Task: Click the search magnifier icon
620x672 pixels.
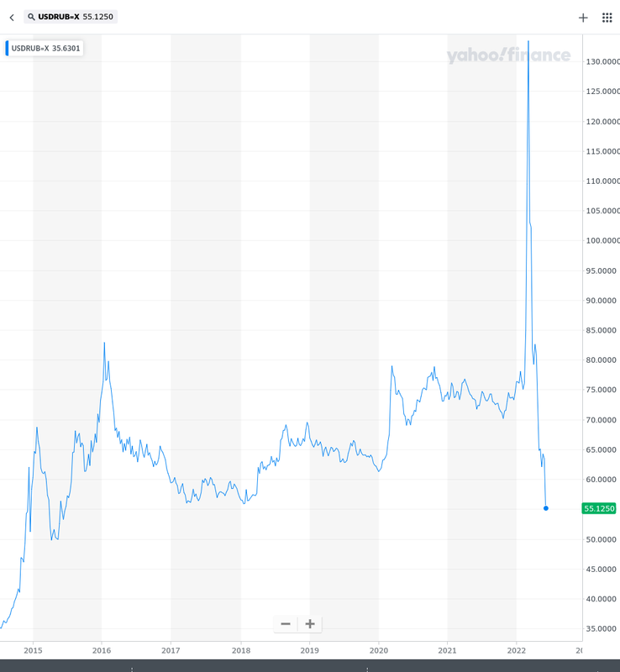Action: click(x=31, y=17)
